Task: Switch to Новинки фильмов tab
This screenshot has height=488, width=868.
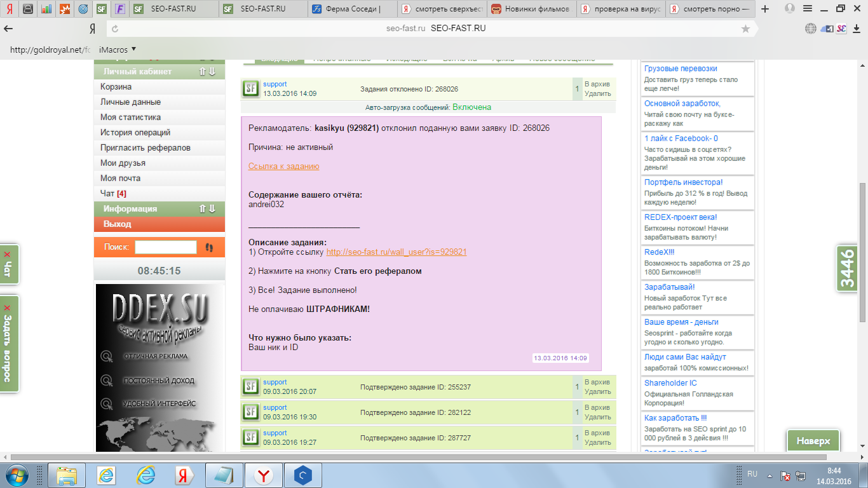Action: 532,9
